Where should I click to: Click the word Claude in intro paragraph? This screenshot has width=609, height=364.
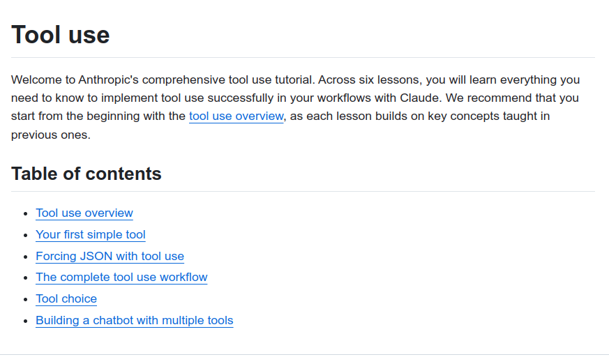point(419,98)
